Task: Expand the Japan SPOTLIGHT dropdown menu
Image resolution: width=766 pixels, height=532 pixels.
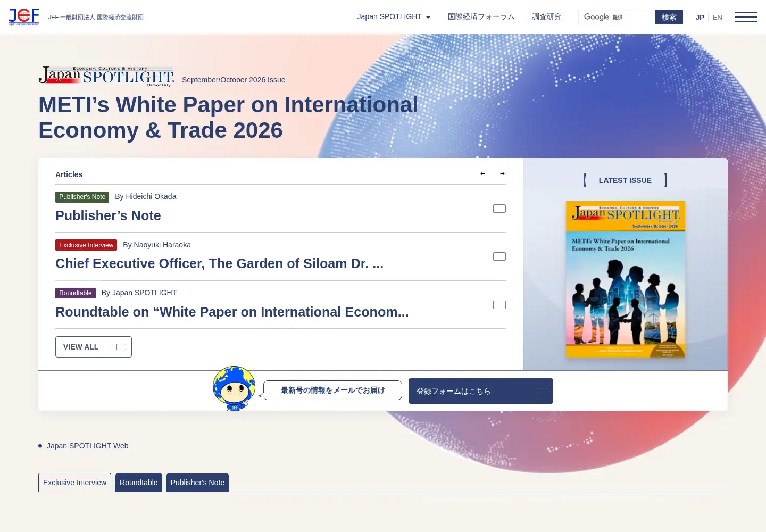Action: [x=394, y=16]
